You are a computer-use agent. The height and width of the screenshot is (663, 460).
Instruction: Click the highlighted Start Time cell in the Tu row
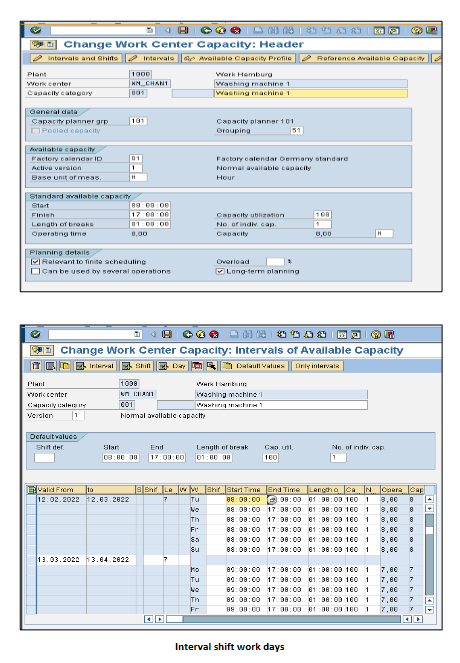click(246, 500)
